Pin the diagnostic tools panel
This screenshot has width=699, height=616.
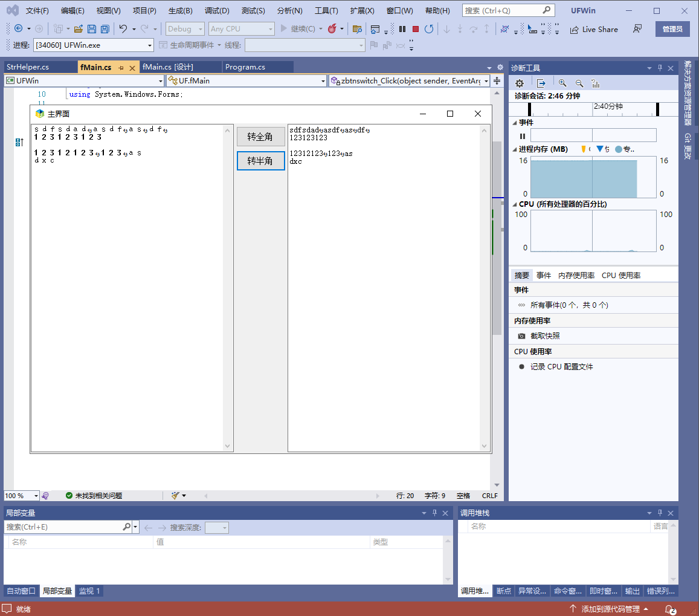click(660, 68)
